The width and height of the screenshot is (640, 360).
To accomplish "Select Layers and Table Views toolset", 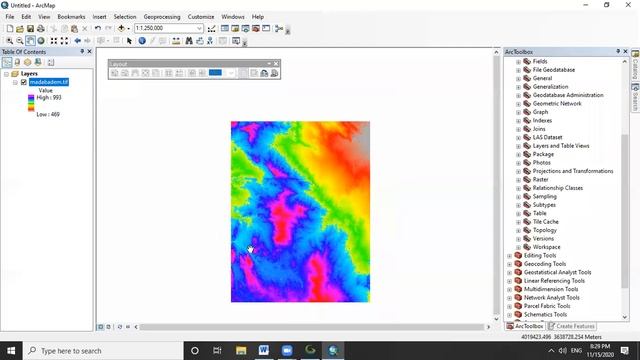I will coord(561,146).
